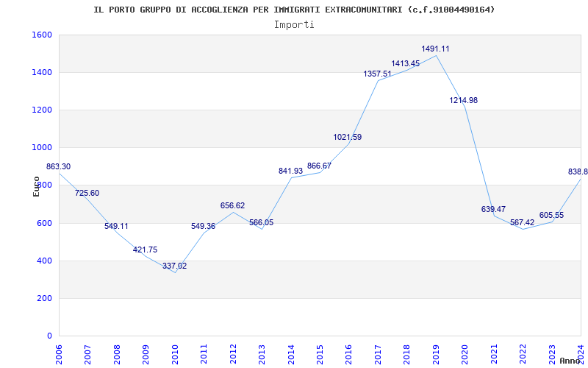Screen dimensions: 588x368
Task: Click the 421.75 data label
Action: point(145,250)
